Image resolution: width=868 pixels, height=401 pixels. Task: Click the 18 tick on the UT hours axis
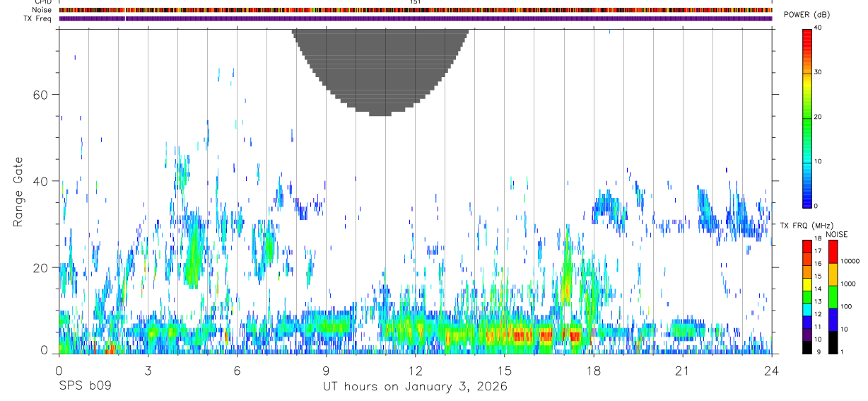tap(593, 371)
